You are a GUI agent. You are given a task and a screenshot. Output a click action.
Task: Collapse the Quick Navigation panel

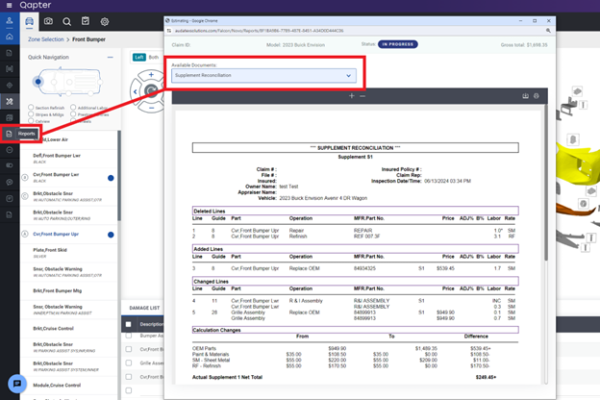[110, 57]
